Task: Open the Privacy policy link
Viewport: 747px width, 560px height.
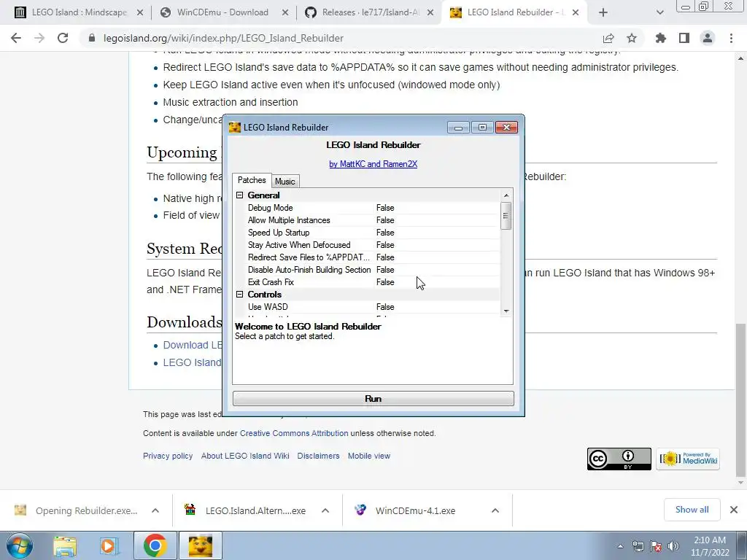Action: (x=168, y=456)
